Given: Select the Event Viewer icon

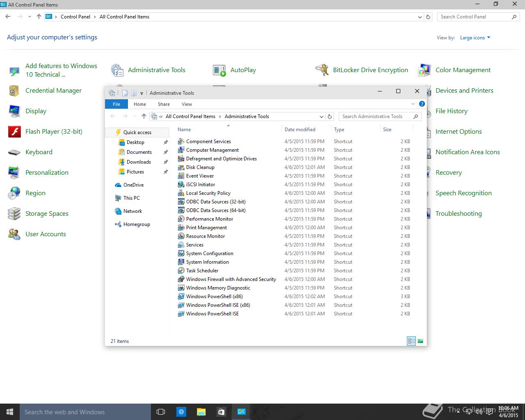Looking at the screenshot, I should (181, 176).
